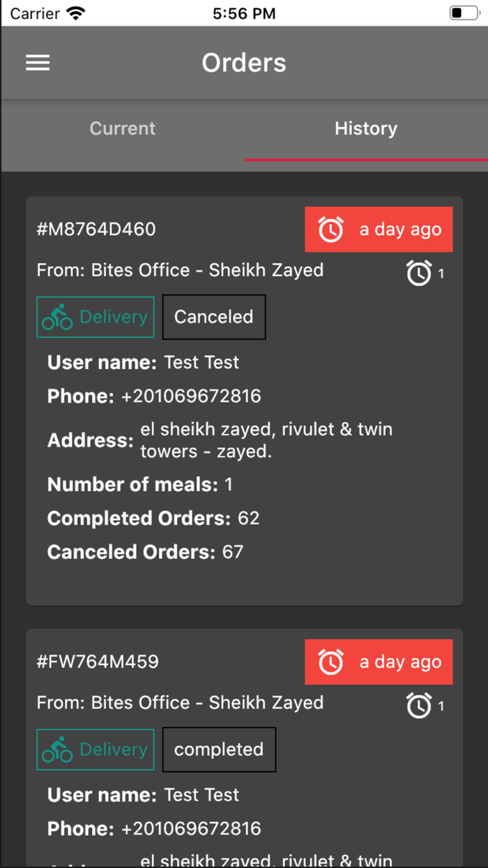Viewport: 488px width, 868px height.
Task: Tap the Wi-Fi icon in status bar
Action: click(77, 13)
